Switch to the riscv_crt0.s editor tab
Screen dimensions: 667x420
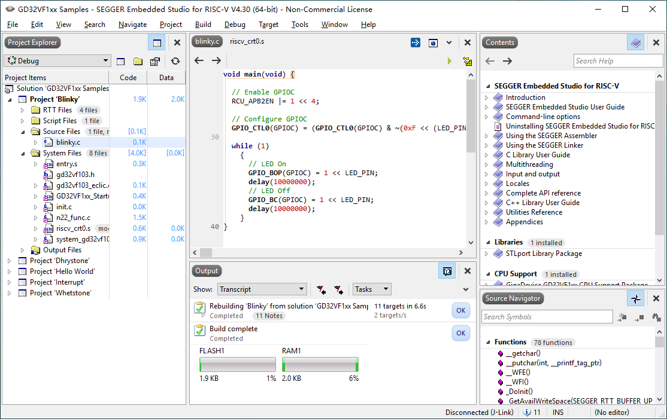pos(247,41)
